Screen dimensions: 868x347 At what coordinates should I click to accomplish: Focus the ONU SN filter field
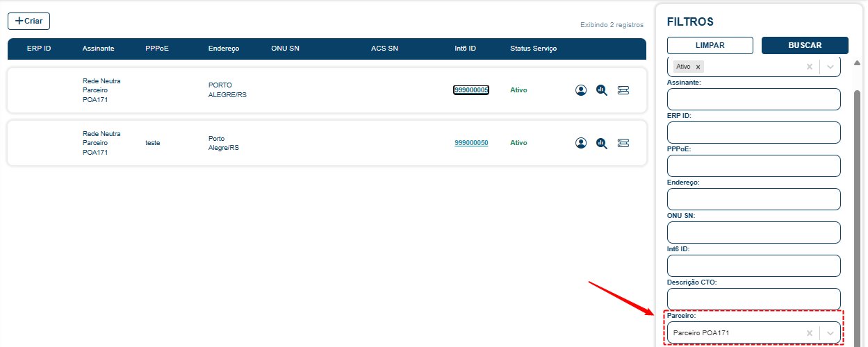tap(753, 232)
